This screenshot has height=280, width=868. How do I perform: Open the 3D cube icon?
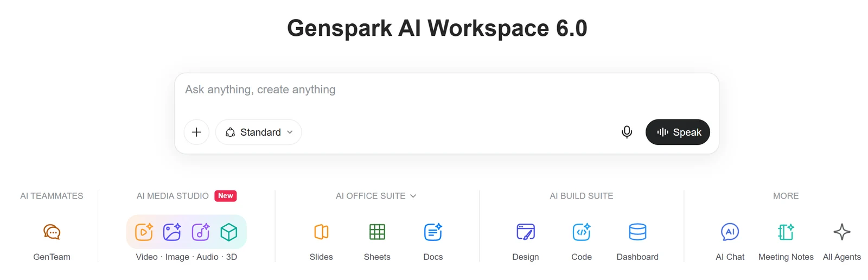(x=229, y=232)
